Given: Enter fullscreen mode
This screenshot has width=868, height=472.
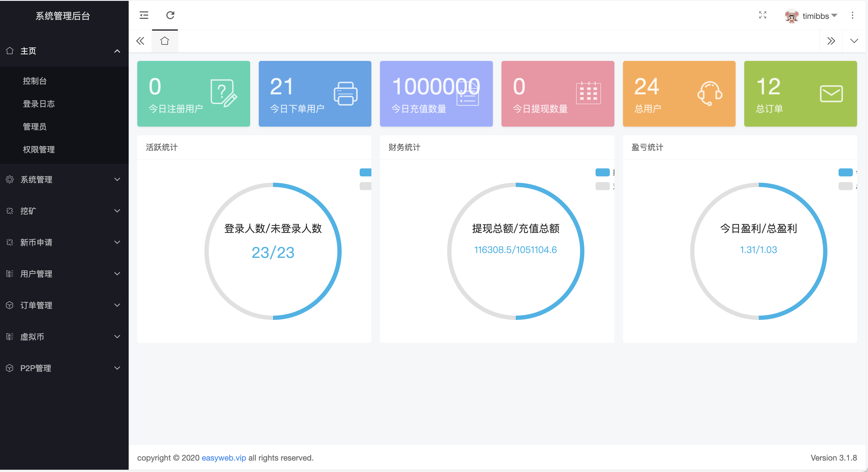Looking at the screenshot, I should click(763, 15).
